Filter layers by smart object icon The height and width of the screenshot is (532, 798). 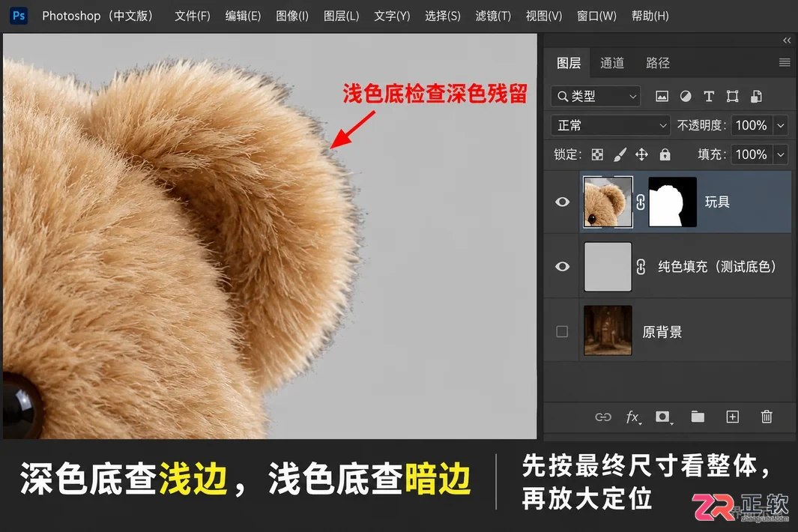coord(756,96)
